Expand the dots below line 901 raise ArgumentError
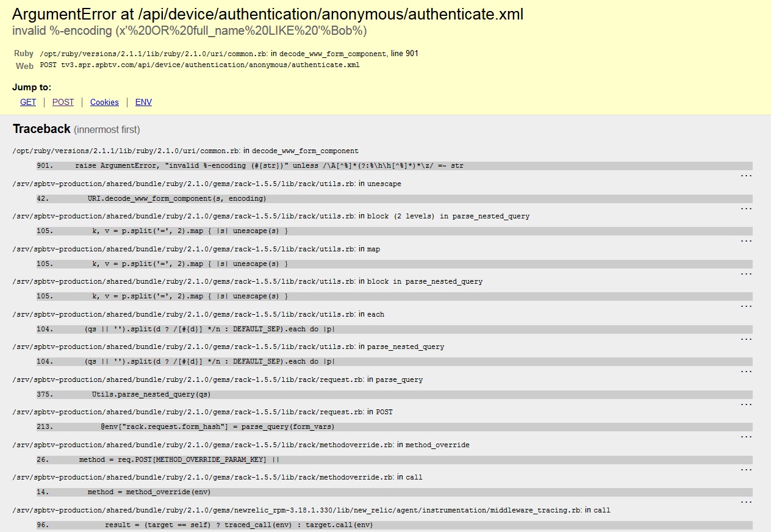Viewport: 771px width, 532px height. coord(746,175)
